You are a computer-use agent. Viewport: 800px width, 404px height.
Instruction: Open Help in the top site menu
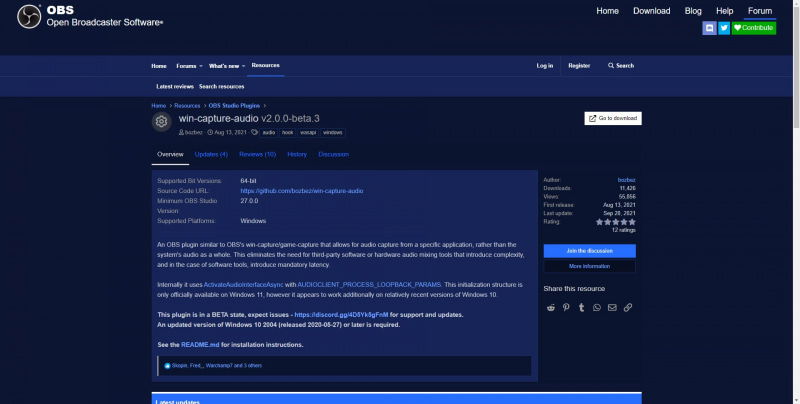point(724,11)
